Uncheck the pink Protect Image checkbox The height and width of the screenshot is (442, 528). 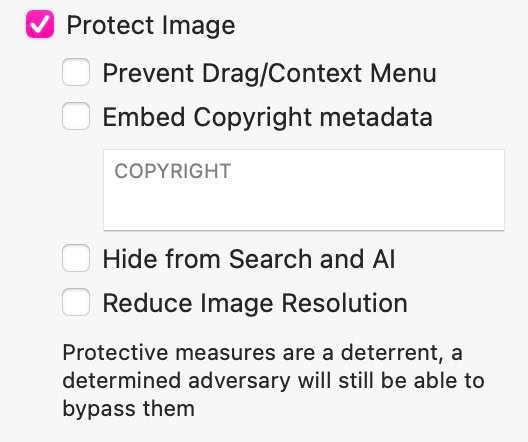click(40, 24)
